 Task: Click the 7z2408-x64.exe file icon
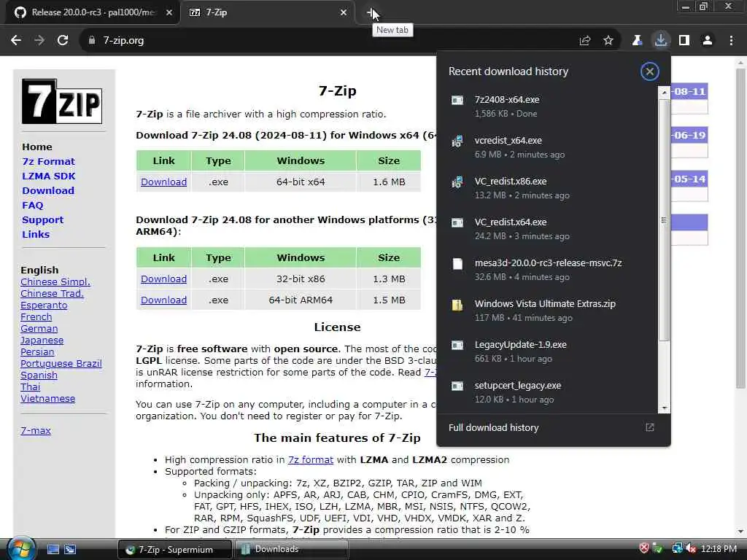click(457, 100)
